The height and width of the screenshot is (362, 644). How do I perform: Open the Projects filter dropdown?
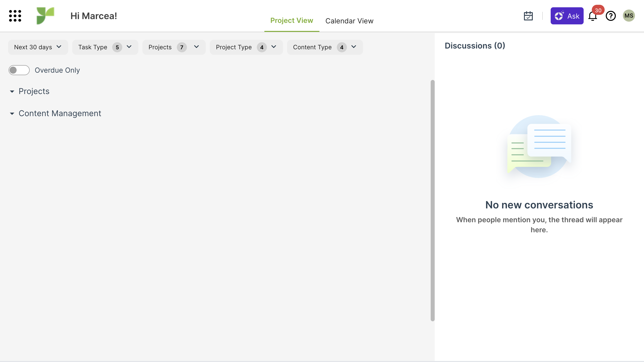tap(174, 47)
